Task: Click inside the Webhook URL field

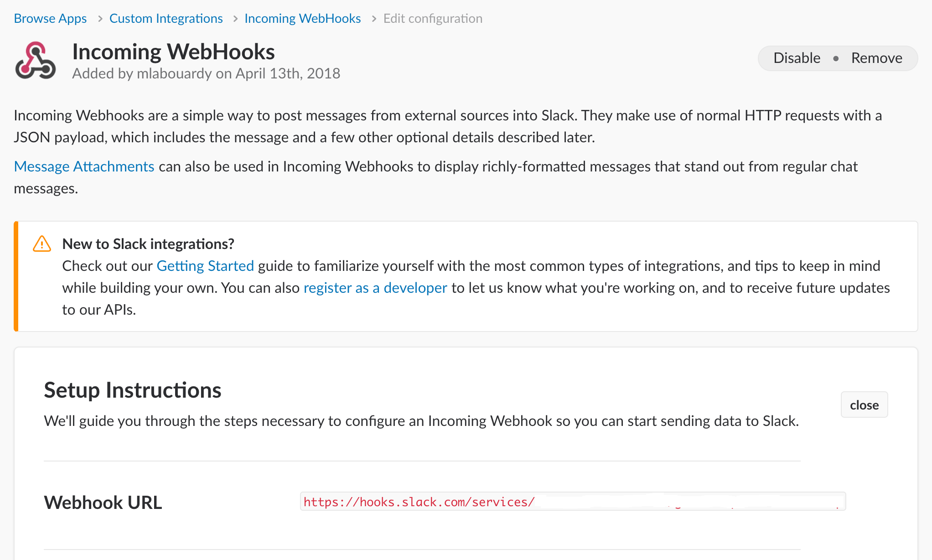Action: (573, 502)
